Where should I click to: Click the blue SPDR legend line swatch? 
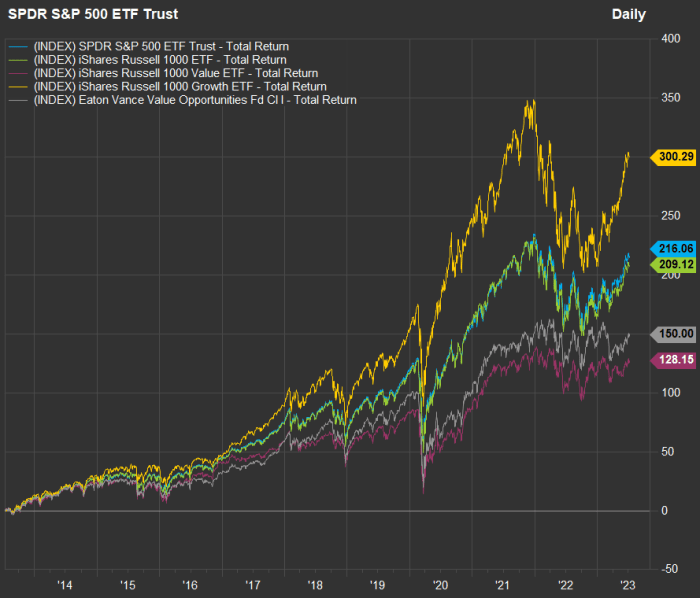click(18, 46)
